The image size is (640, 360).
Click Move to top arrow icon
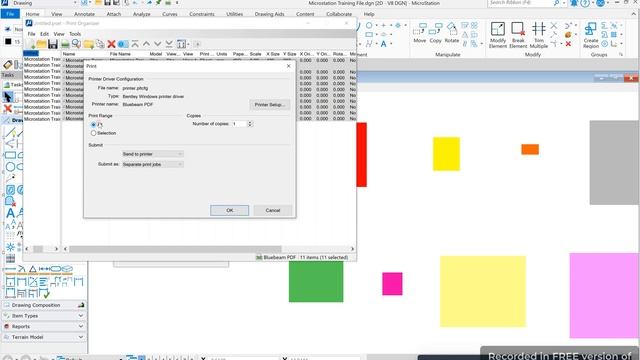pos(135,44)
